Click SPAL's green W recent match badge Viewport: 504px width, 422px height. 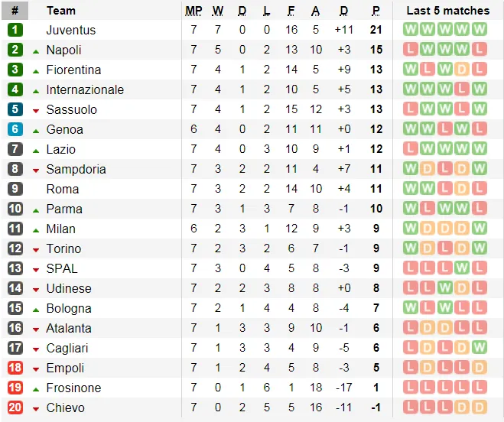point(463,268)
